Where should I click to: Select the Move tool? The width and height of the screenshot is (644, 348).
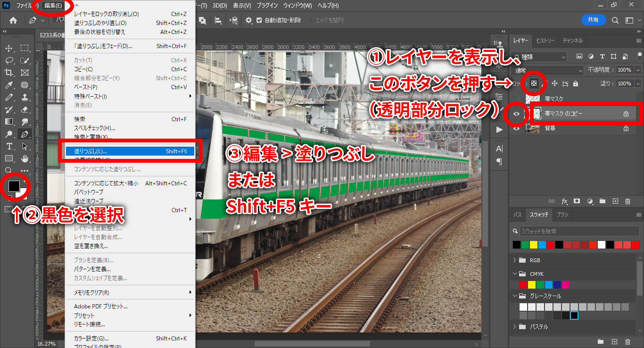(x=9, y=48)
